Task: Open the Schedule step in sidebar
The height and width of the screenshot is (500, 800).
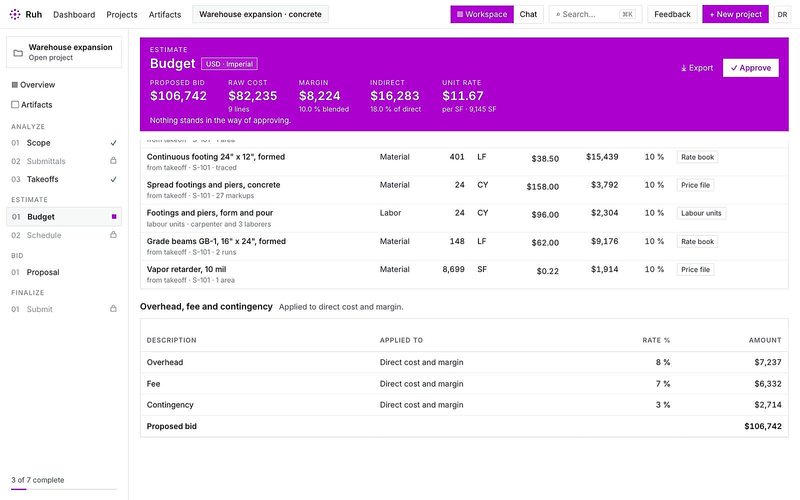Action: [x=64, y=235]
